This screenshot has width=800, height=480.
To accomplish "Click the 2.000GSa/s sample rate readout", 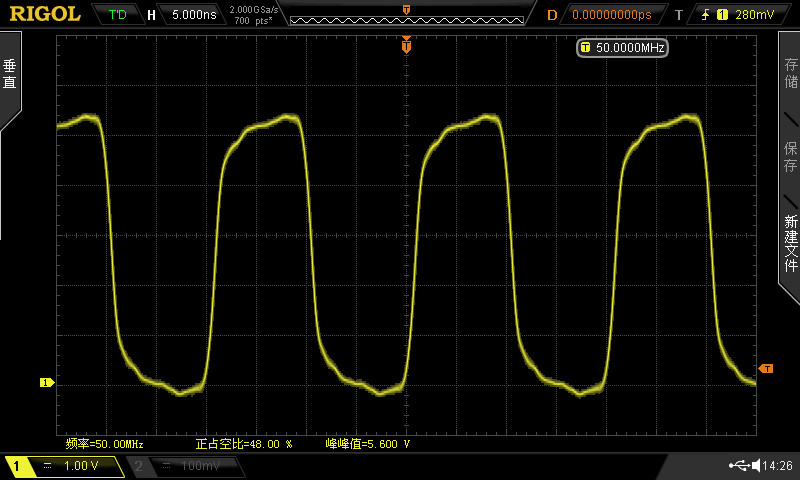I will (254, 9).
